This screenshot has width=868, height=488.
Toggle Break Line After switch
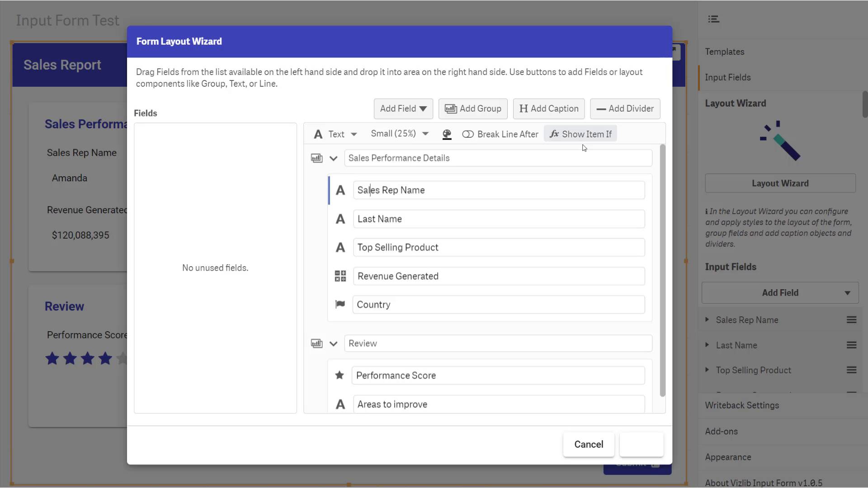tap(468, 134)
